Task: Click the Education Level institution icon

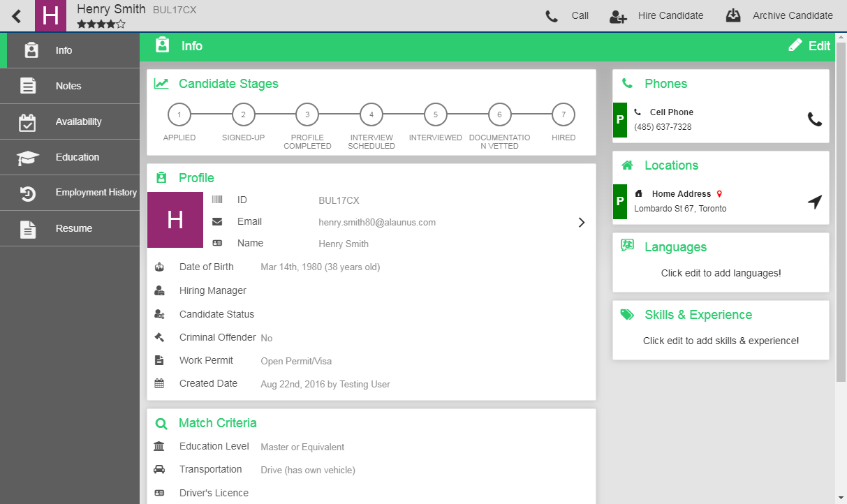Action: click(159, 446)
